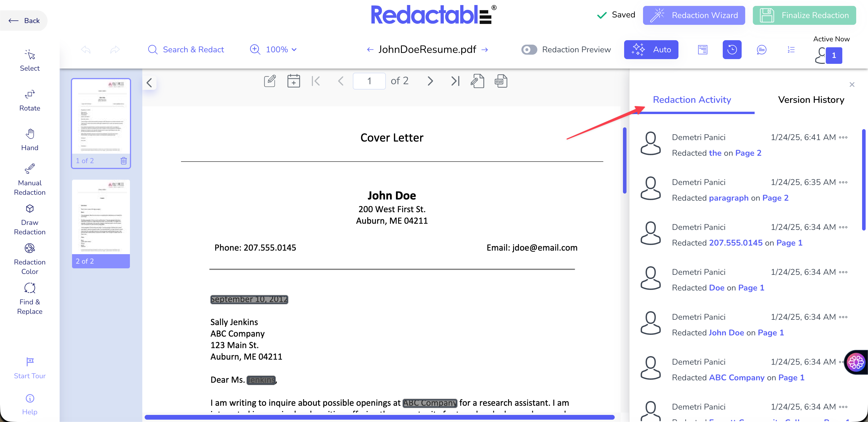Switch to previous document with left filename arrow
868x422 pixels.
tap(370, 50)
